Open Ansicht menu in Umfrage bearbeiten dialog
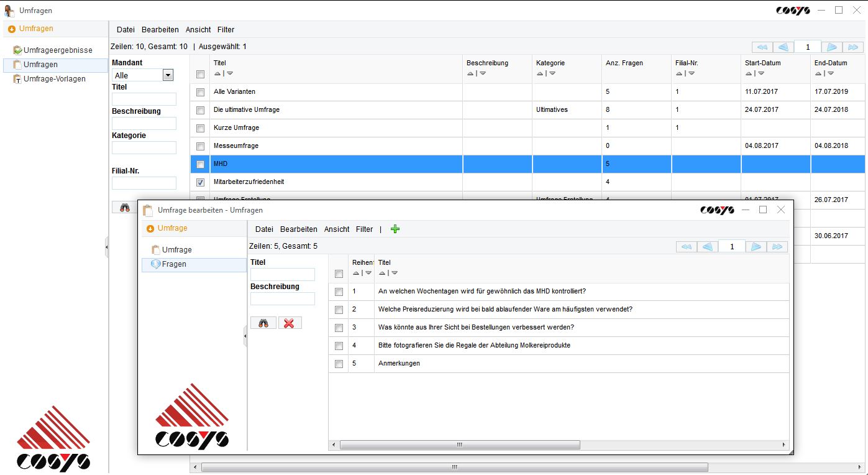 [x=337, y=229]
